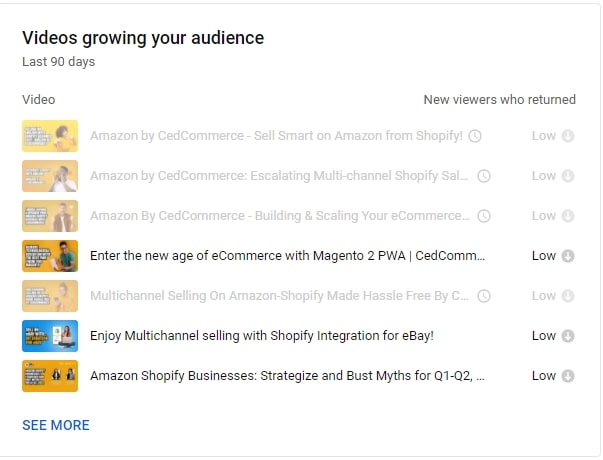Click down-arrow icon in Sell Smart on Amazon row

pyautogui.click(x=568, y=136)
